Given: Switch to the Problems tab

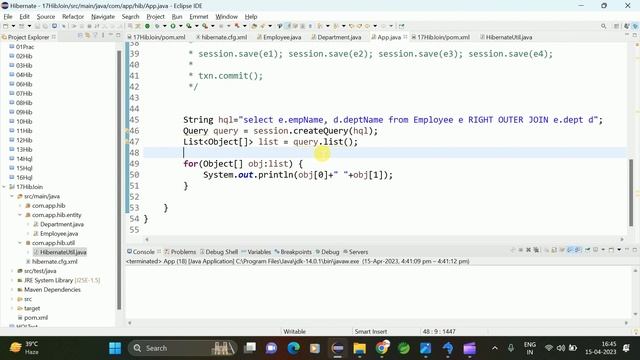Looking at the screenshot, I should 180,252.
